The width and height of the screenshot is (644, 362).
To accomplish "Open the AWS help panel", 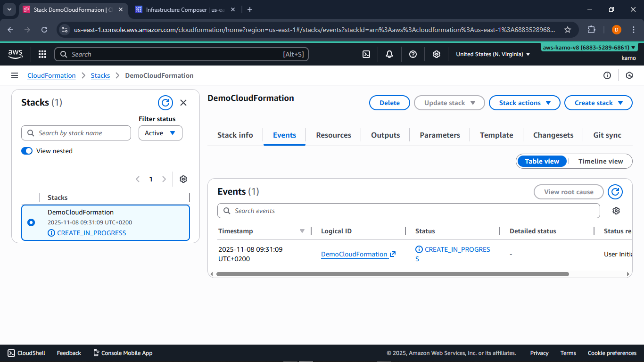I will 413,54.
